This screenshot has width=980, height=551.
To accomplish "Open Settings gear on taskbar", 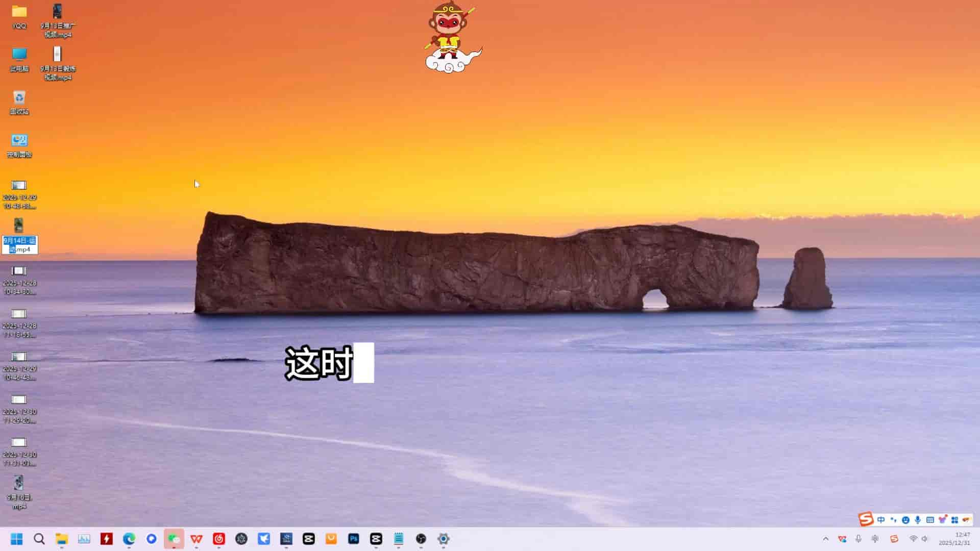I will click(x=444, y=539).
